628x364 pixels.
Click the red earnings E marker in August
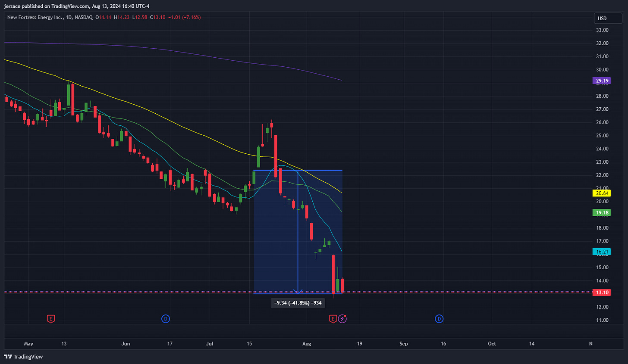click(x=333, y=319)
